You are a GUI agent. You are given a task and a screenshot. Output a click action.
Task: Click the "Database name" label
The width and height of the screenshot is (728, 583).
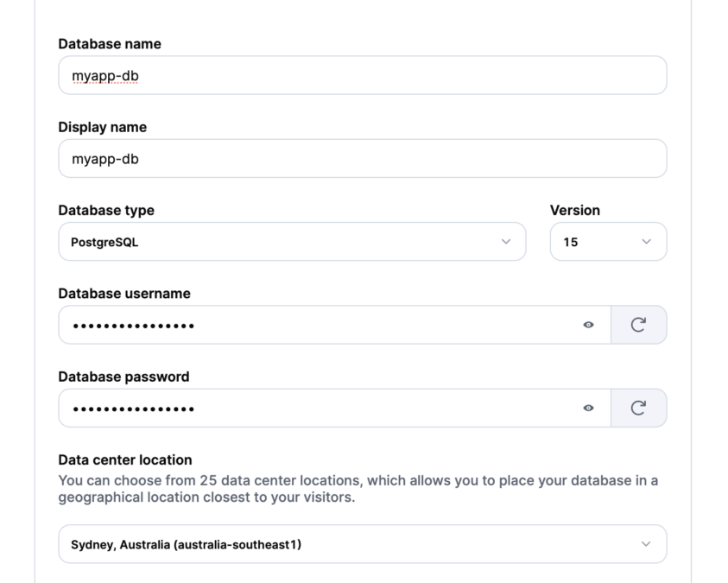(110, 44)
